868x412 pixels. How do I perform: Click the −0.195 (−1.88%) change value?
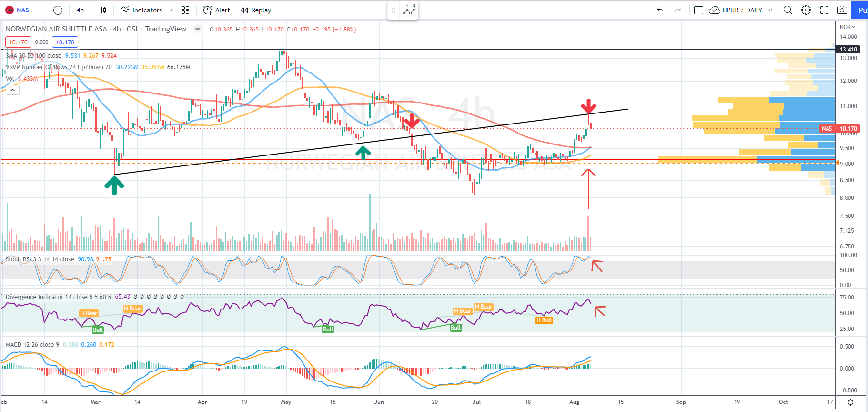point(334,30)
